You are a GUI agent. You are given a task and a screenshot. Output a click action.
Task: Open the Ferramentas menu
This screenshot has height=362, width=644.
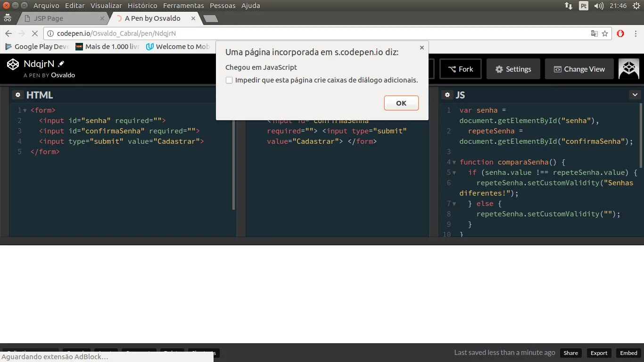click(183, 6)
